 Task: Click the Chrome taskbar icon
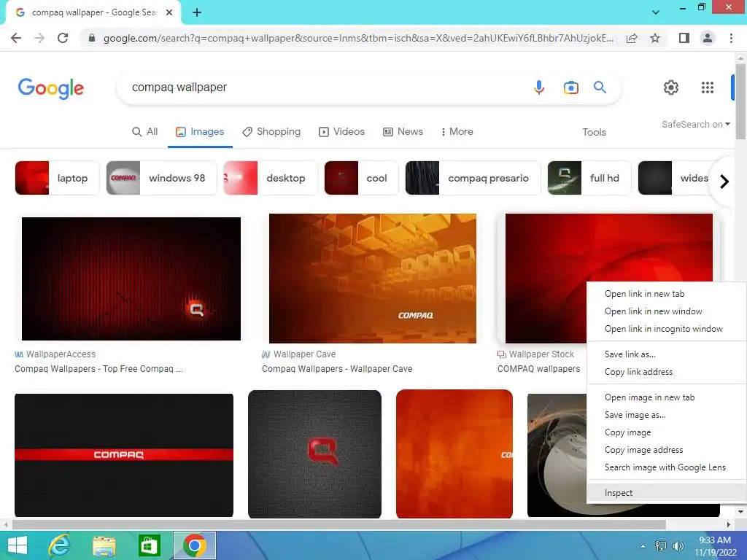coord(194,545)
